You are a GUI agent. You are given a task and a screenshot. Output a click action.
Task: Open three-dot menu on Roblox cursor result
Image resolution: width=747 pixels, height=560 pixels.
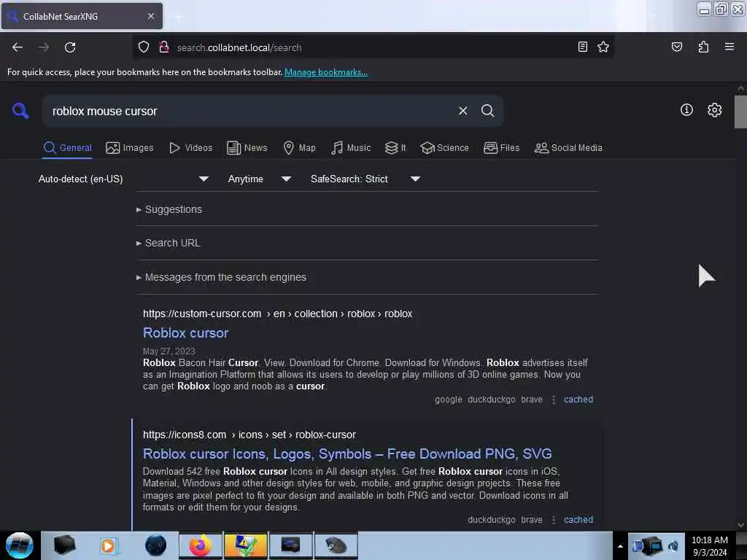pyautogui.click(x=553, y=400)
